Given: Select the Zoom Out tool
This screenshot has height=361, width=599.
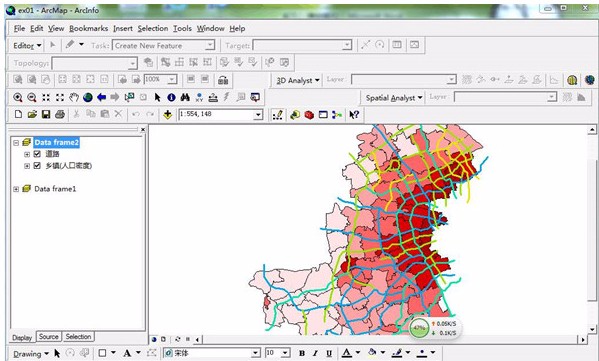Looking at the screenshot, I should [x=32, y=97].
